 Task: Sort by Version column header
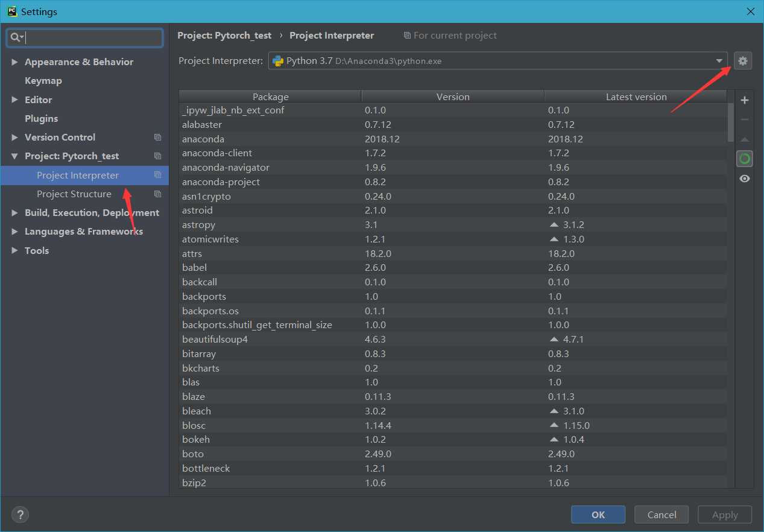tap(453, 97)
